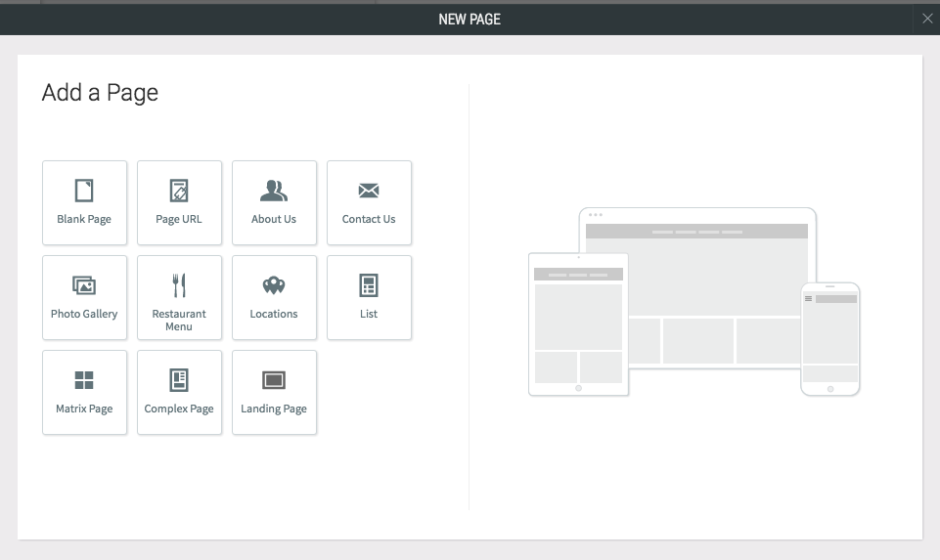Close the New Page dialog
The width and height of the screenshot is (940, 560).
click(x=927, y=19)
